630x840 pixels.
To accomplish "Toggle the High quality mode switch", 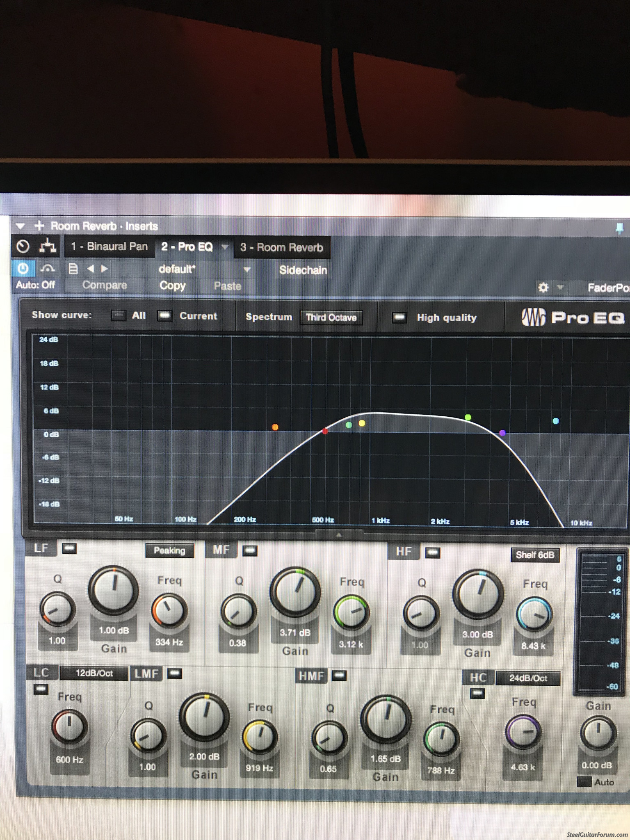I will [399, 317].
